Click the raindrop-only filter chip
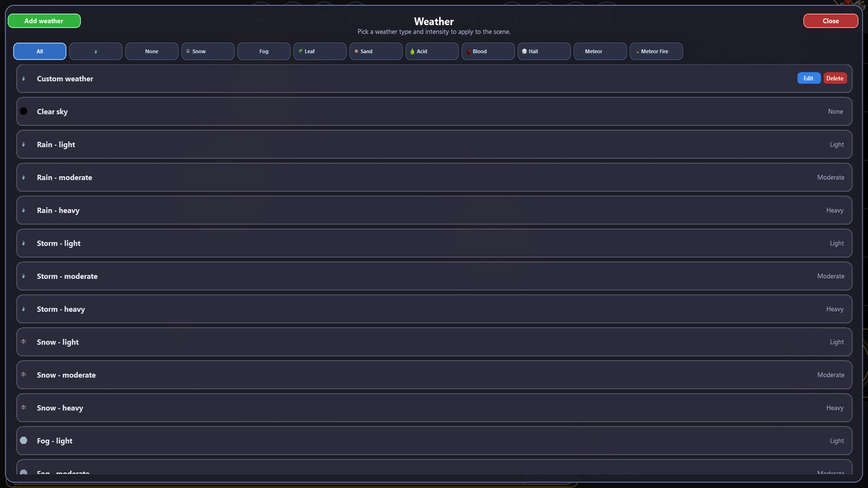The width and height of the screenshot is (868, 488). click(95, 51)
